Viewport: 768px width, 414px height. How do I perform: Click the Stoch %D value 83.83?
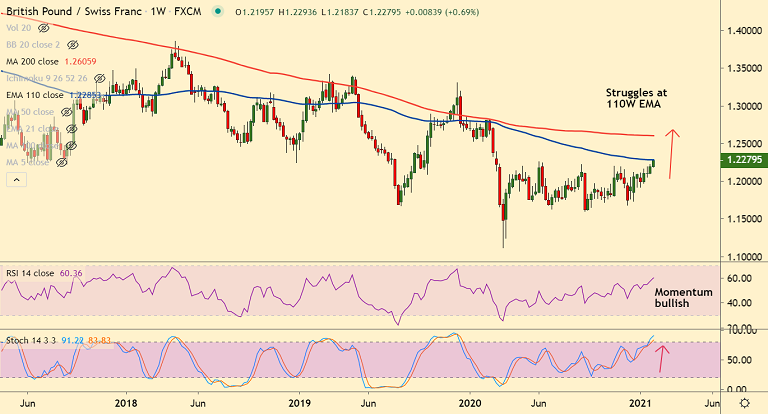click(x=99, y=340)
